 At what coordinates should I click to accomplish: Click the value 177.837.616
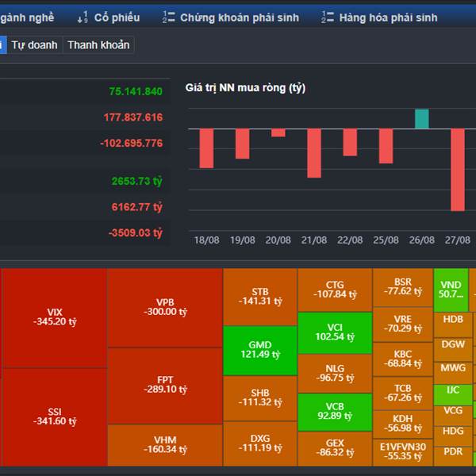133,117
